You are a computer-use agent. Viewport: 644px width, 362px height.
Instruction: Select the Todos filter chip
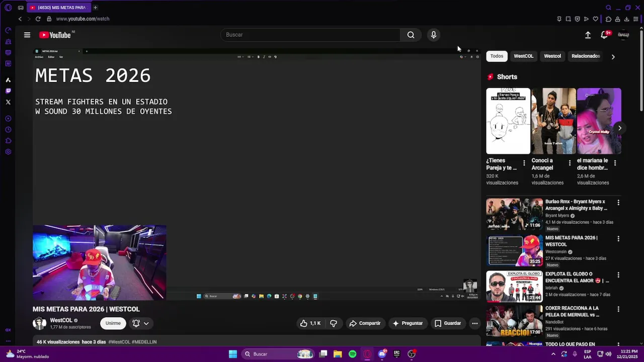point(497,56)
